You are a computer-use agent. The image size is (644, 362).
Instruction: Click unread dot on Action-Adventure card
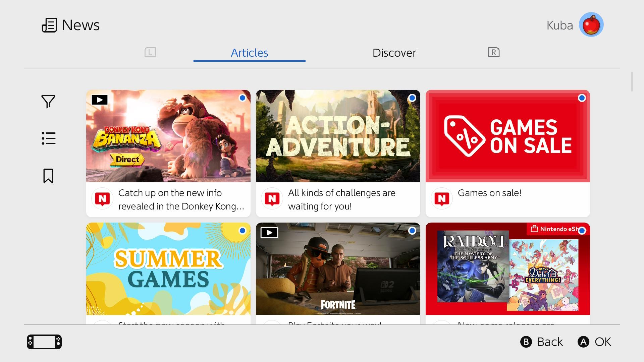point(412,98)
